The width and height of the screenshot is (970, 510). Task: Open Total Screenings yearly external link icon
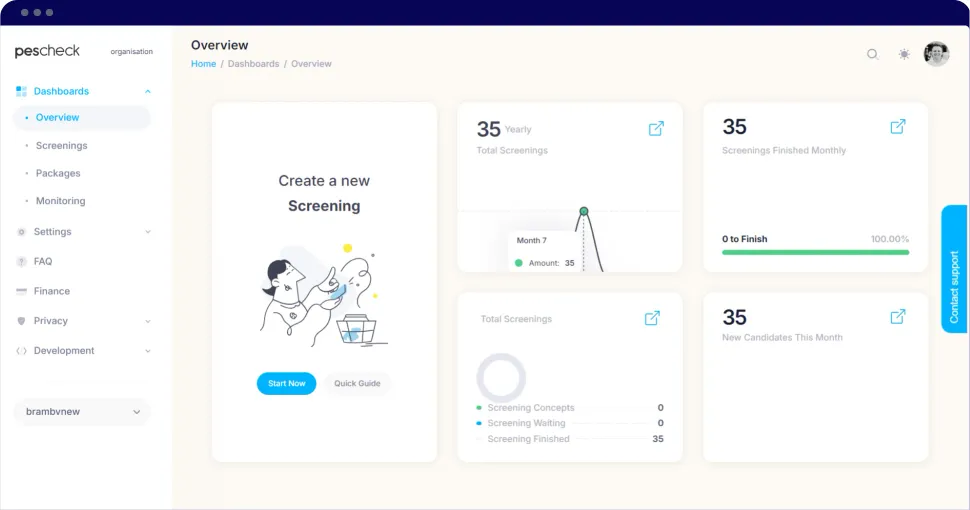[656, 129]
